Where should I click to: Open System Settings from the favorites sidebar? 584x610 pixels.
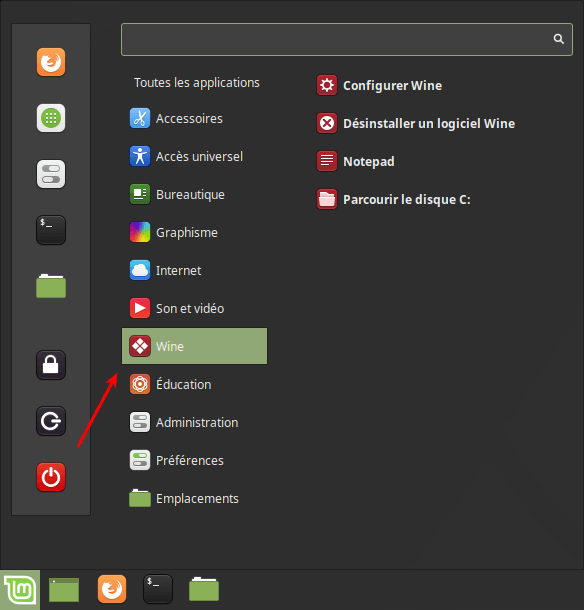click(x=51, y=174)
